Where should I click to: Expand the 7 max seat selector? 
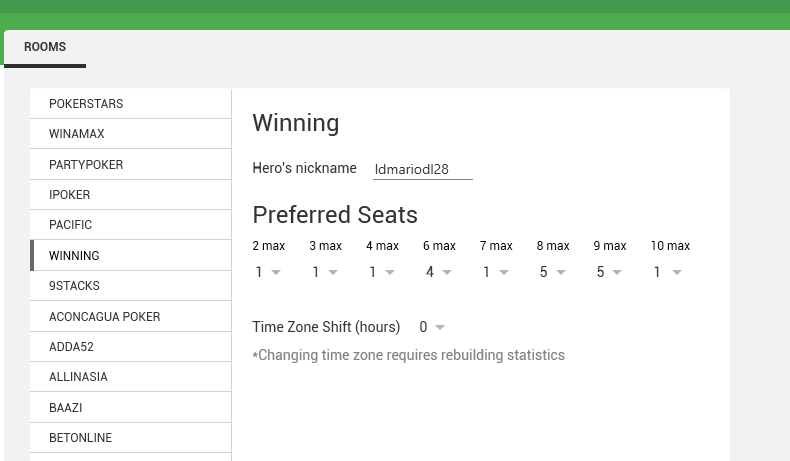[495, 272]
